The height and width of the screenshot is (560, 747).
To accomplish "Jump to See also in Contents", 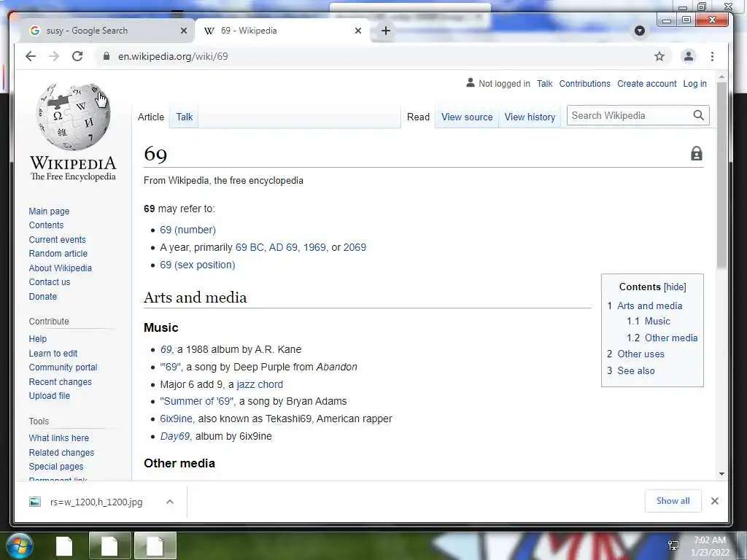I will [x=636, y=370].
